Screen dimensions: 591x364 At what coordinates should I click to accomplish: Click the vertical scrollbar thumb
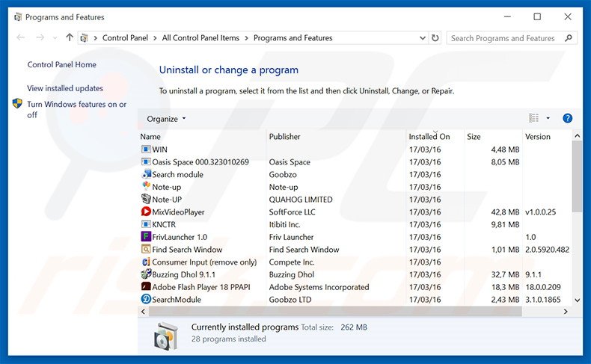[577, 176]
